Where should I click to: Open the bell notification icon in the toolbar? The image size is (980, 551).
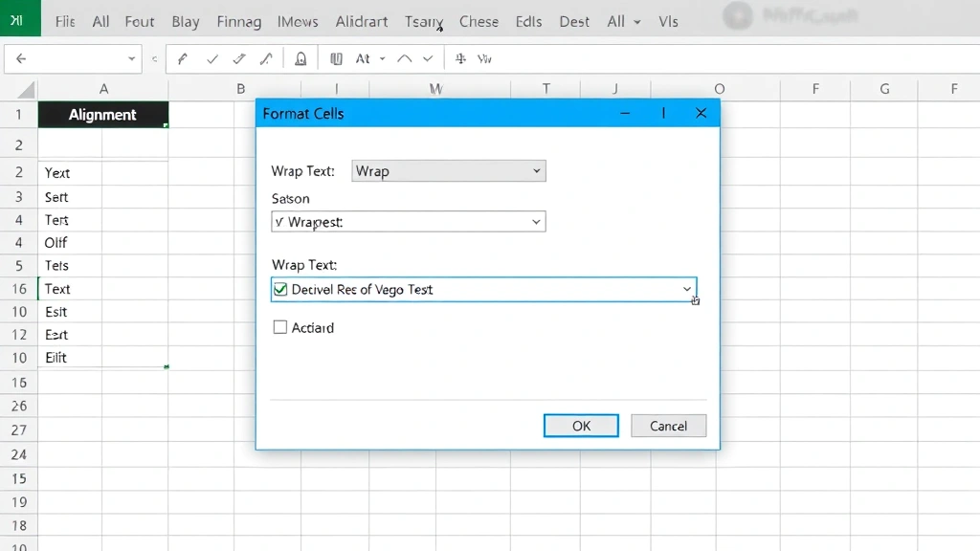coord(301,58)
